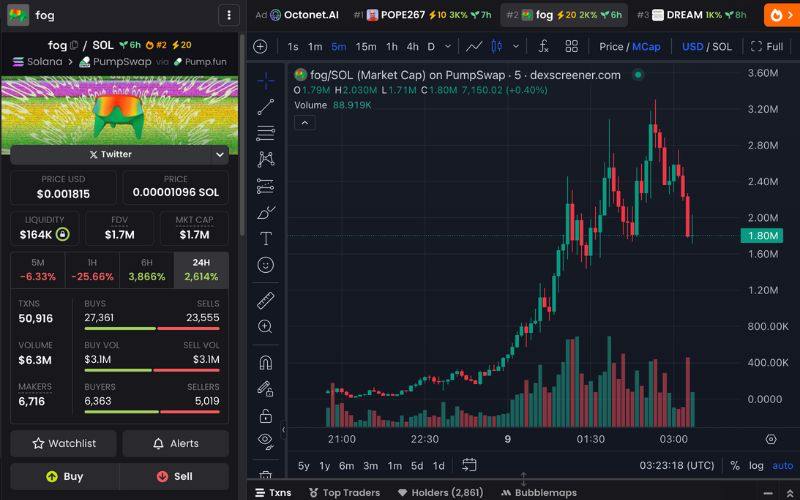Open the Bubblemaps tab
The width and height of the screenshot is (800, 500).
tap(539, 492)
